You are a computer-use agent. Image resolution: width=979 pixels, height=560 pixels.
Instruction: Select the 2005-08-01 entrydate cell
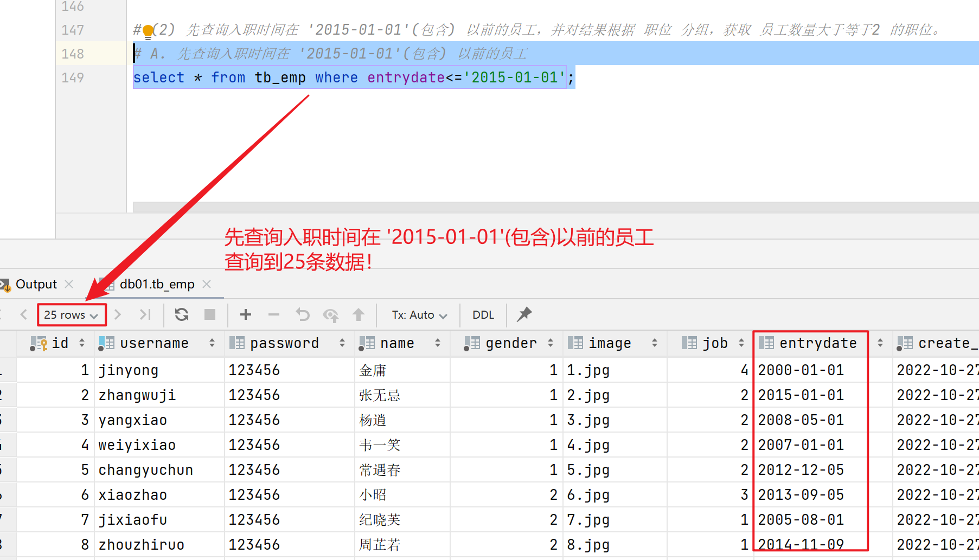[822, 520]
